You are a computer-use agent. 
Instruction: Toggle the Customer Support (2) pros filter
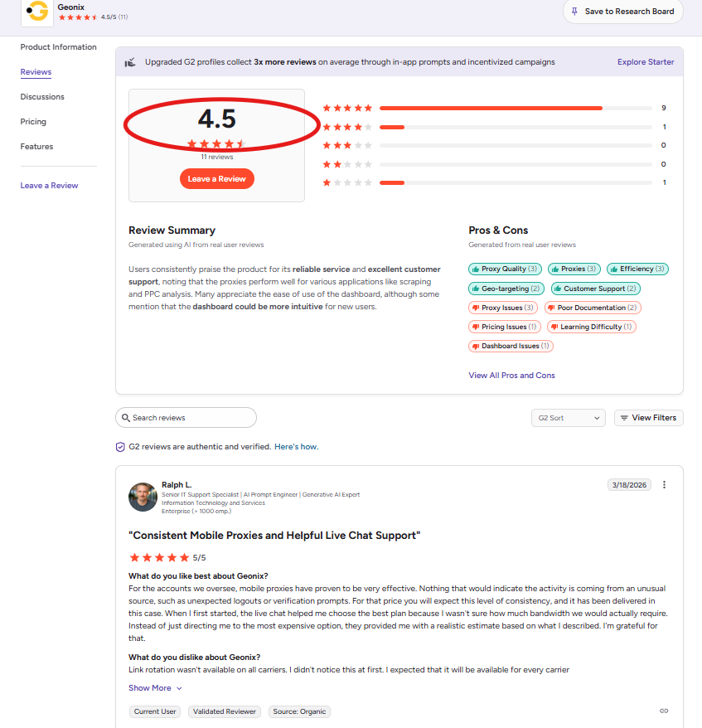tap(595, 288)
